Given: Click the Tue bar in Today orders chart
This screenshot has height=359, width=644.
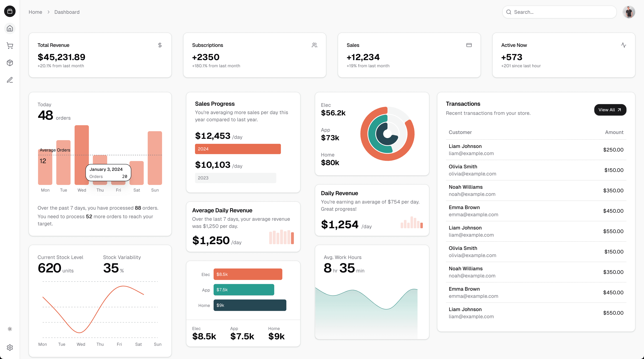Looking at the screenshot, I should (x=64, y=162).
